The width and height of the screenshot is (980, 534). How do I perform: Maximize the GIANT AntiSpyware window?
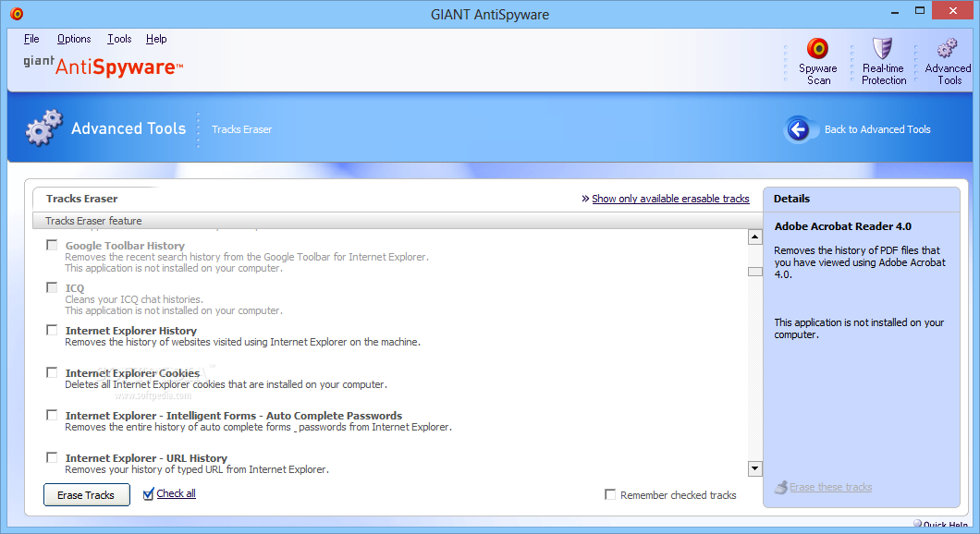point(920,10)
